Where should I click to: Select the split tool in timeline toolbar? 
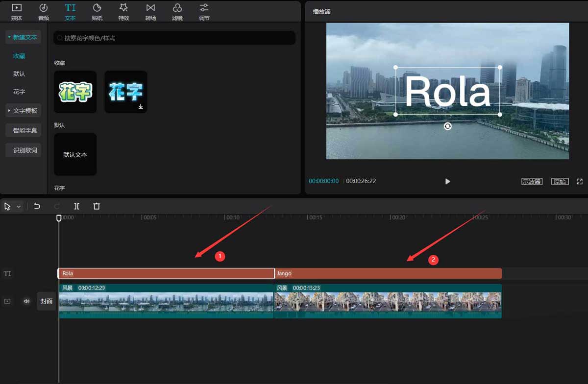click(76, 206)
